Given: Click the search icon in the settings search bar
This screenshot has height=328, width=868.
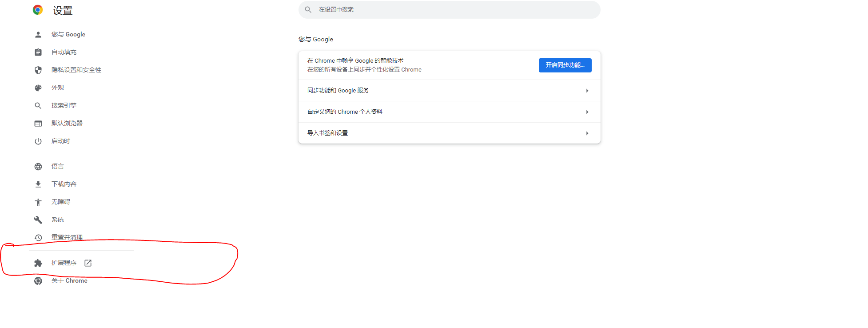Looking at the screenshot, I should coord(308,10).
